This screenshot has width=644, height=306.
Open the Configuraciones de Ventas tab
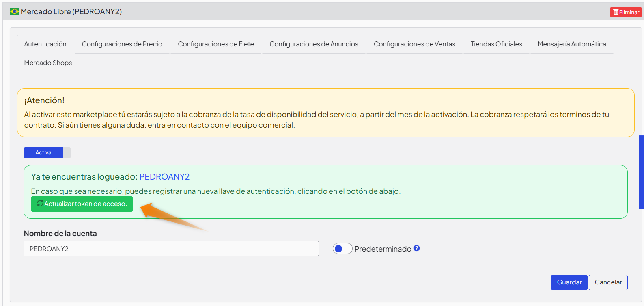[x=414, y=44]
